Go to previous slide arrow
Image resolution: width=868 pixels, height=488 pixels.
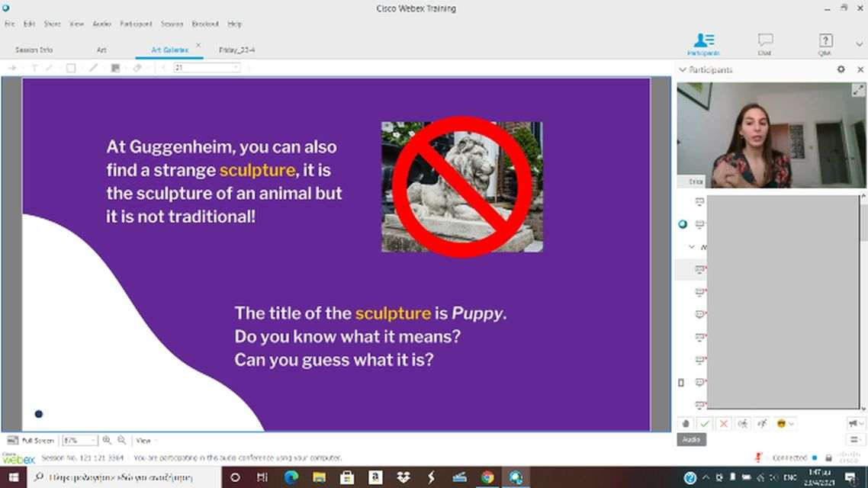163,68
